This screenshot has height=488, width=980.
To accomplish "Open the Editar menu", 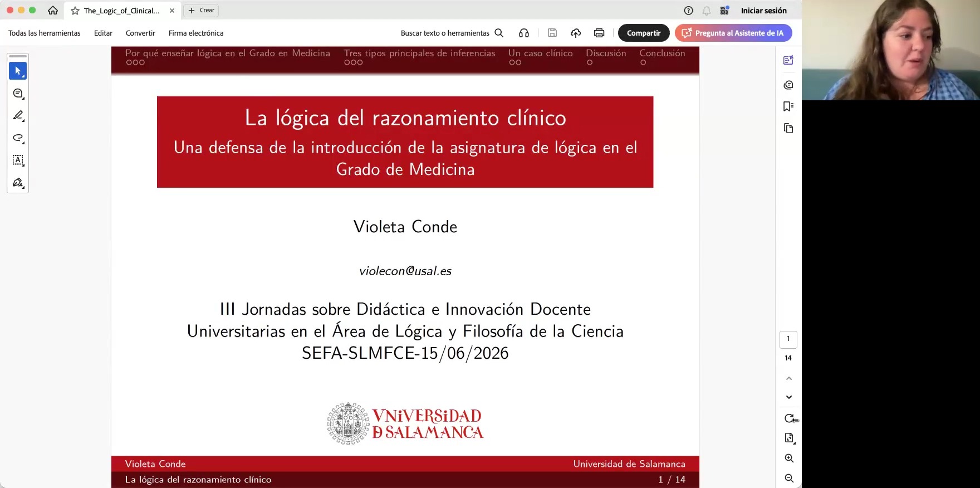I will click(x=103, y=33).
